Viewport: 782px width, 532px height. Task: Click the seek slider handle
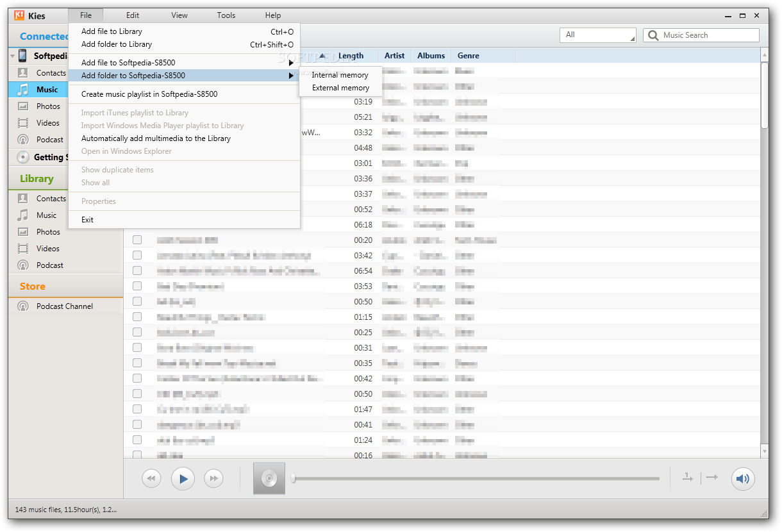(293, 478)
